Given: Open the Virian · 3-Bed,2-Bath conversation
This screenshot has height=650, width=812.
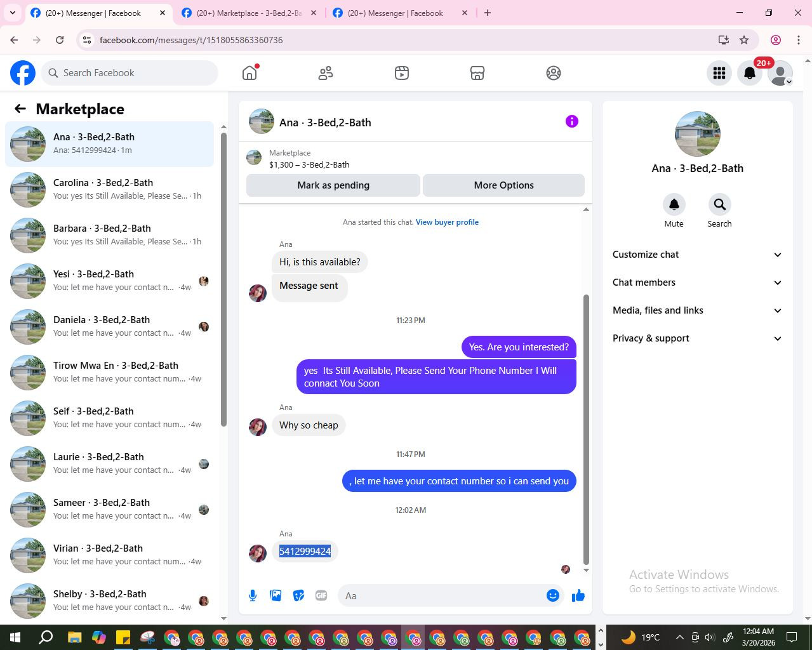Looking at the screenshot, I should (109, 555).
